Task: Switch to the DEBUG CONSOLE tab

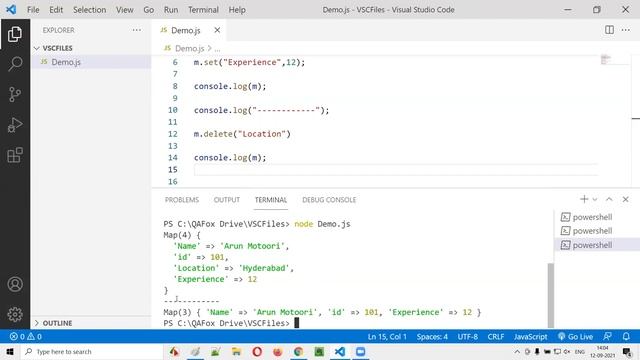Action: (329, 200)
